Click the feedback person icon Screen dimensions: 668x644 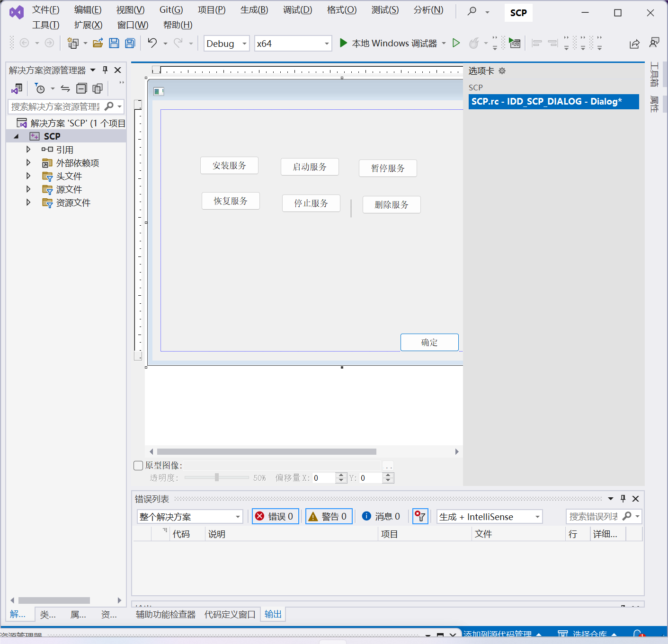pos(654,43)
